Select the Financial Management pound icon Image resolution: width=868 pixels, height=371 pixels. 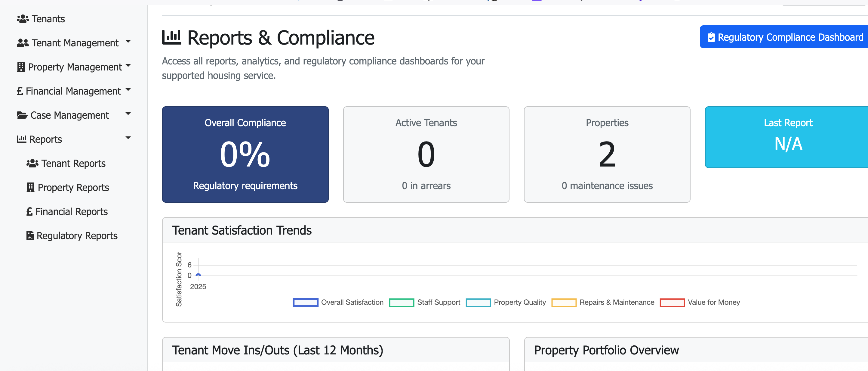pos(20,91)
